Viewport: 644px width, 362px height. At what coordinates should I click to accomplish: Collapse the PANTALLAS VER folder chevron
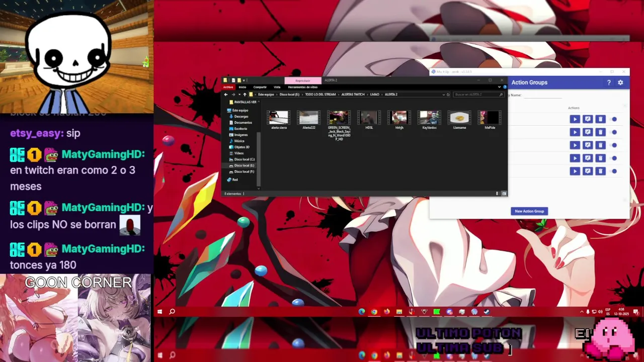tap(258, 102)
